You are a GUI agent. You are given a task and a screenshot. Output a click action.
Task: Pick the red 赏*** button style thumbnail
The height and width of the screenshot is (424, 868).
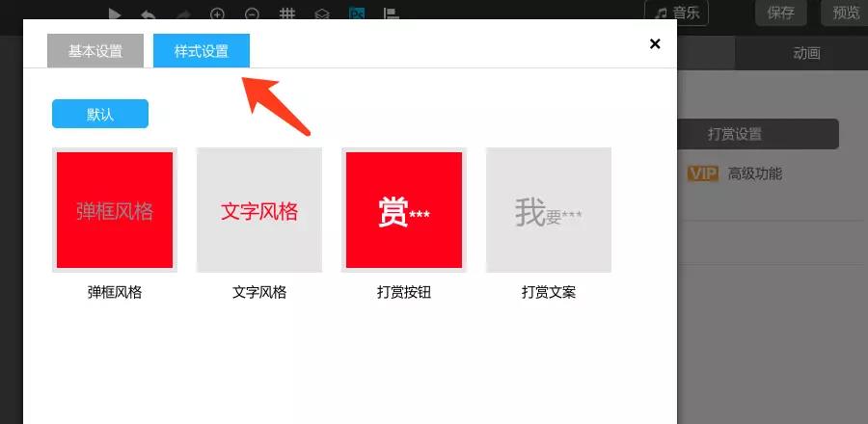point(404,210)
